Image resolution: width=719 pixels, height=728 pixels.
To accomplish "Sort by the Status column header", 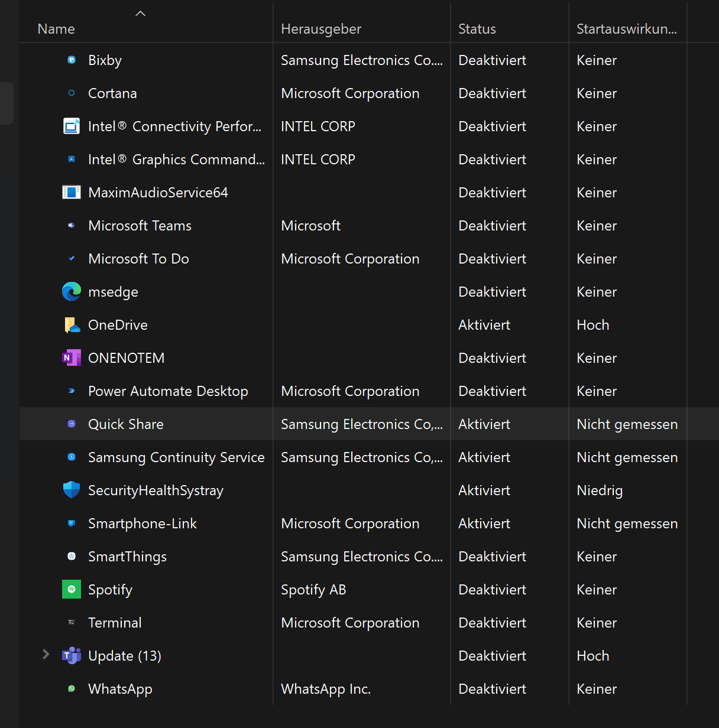I will tap(477, 29).
